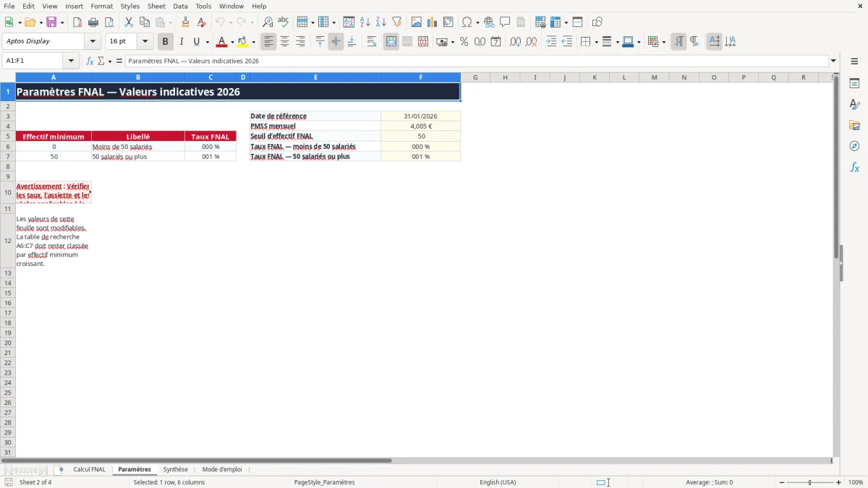
Task: Sort ascending A to Z
Action: coord(365,22)
